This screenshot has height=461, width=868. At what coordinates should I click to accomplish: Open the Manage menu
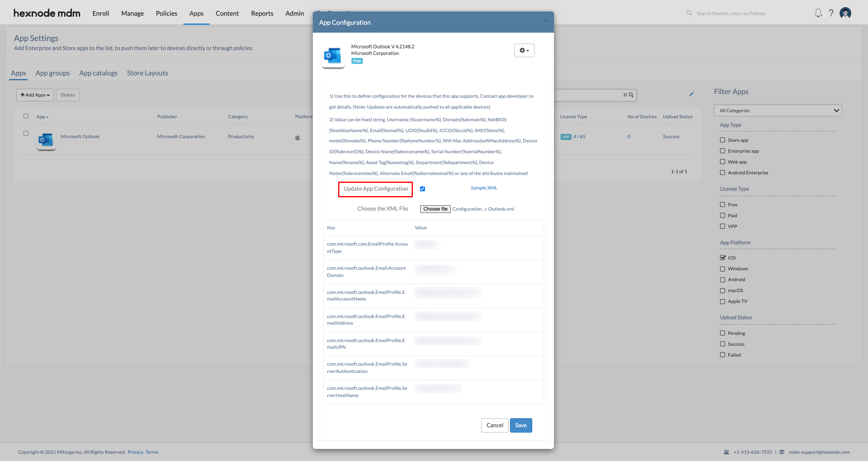click(132, 13)
